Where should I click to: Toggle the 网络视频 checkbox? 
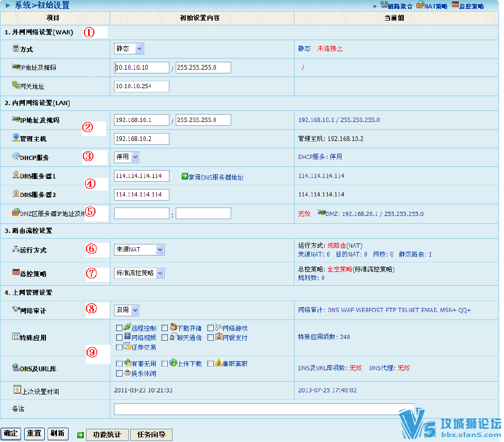point(119,337)
